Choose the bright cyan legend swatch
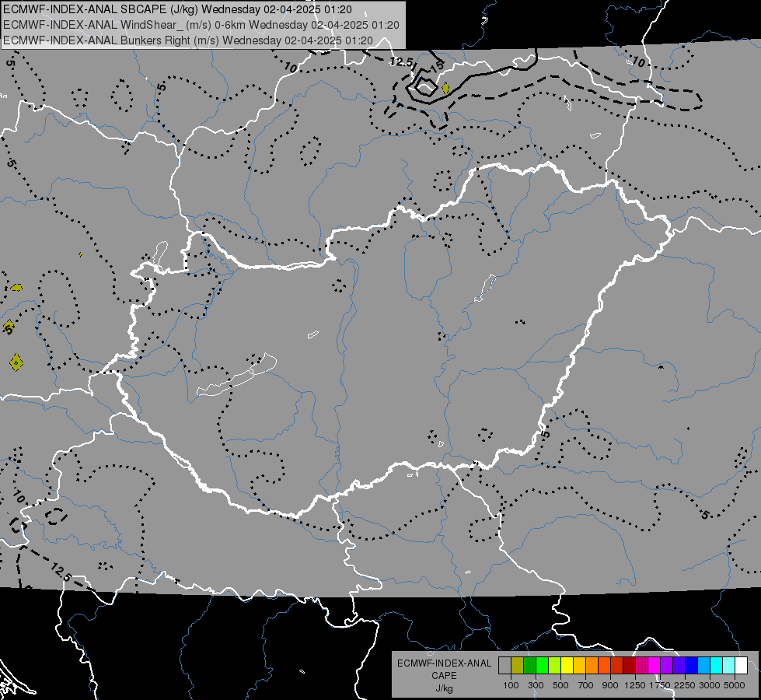Screen dimensions: 761x700 point(717,666)
